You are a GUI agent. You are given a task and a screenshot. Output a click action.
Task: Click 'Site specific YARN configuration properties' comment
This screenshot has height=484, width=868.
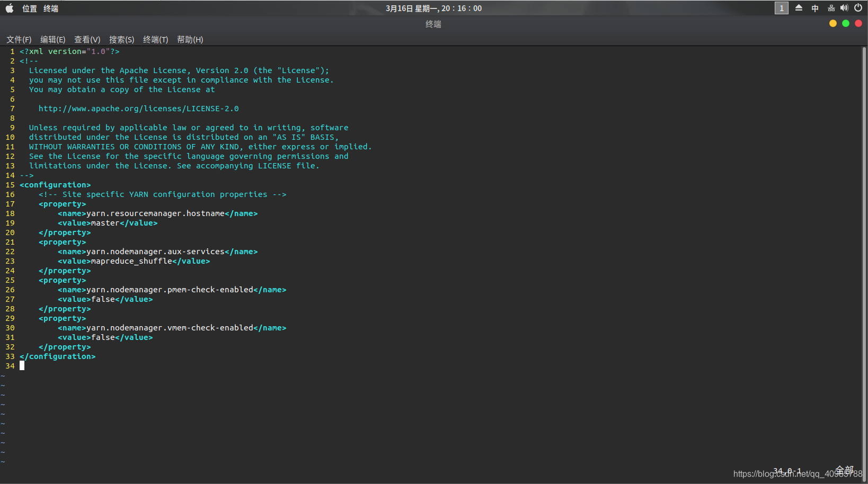pos(163,194)
